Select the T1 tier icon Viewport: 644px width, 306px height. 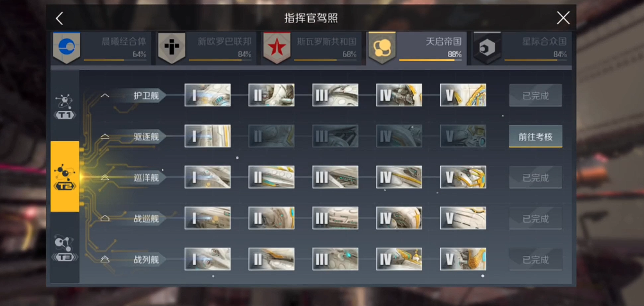[x=65, y=106]
